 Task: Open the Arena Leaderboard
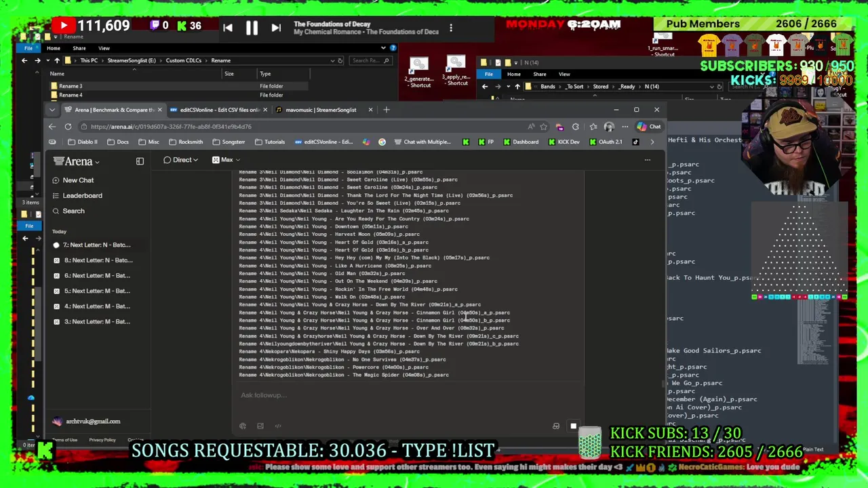tap(77, 196)
